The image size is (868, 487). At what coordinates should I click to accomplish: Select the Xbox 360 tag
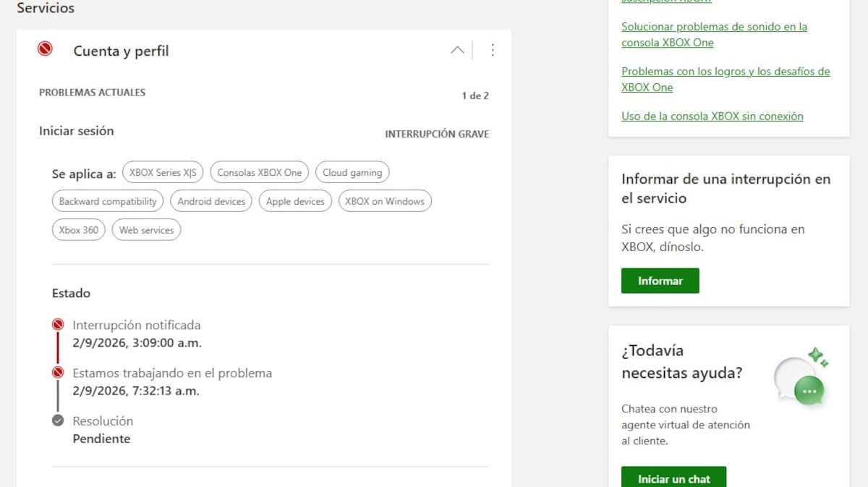coord(79,230)
